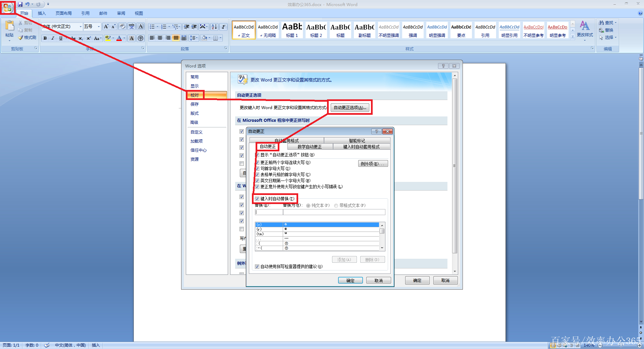Shrink font size icon in ribbon
This screenshot has width=644, height=349.
click(x=113, y=27)
